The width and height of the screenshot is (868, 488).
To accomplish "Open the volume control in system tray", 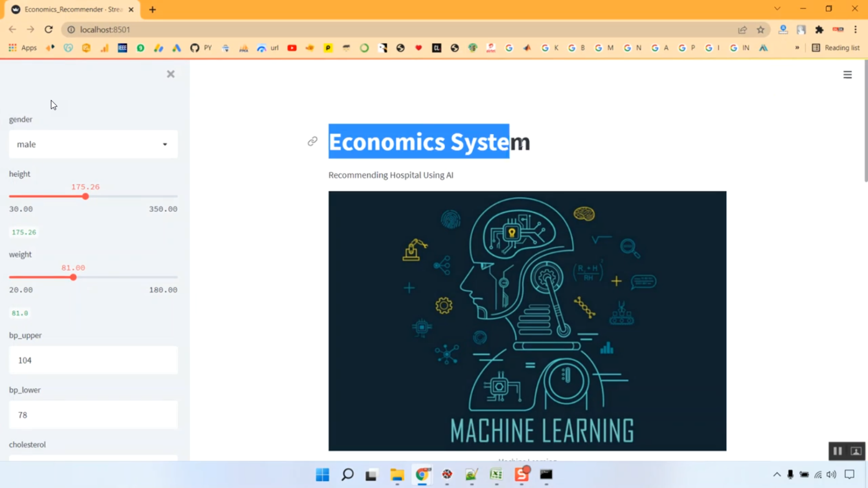I will tap(832, 475).
